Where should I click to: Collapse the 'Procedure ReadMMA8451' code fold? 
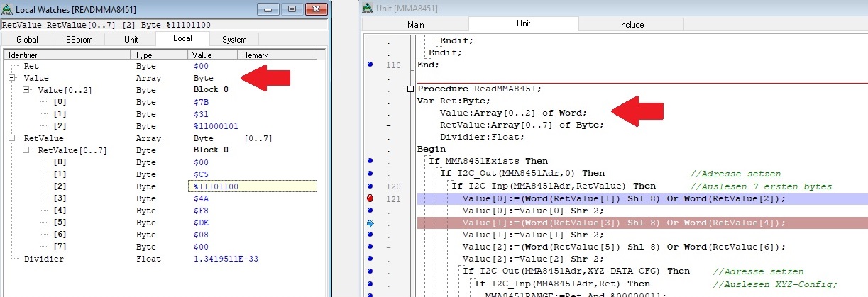tap(410, 89)
